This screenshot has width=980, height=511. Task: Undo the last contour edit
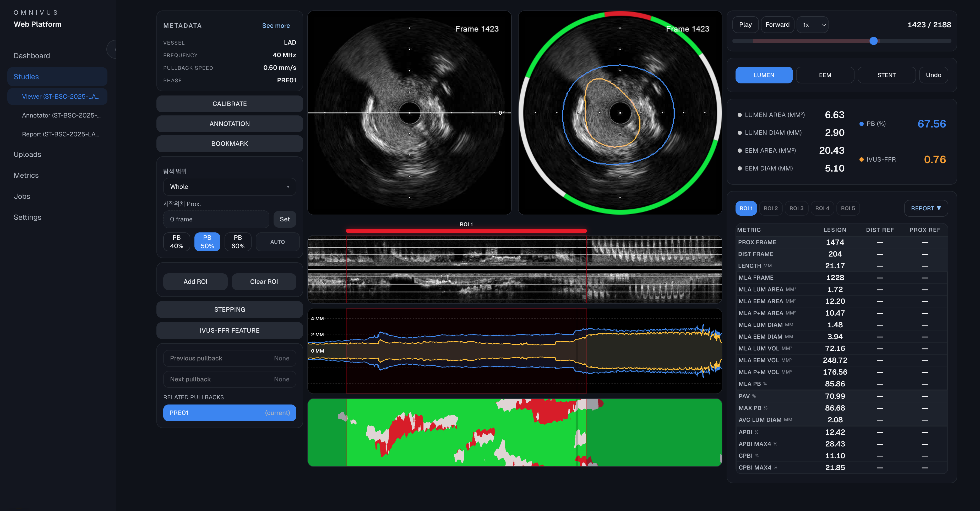(x=933, y=75)
